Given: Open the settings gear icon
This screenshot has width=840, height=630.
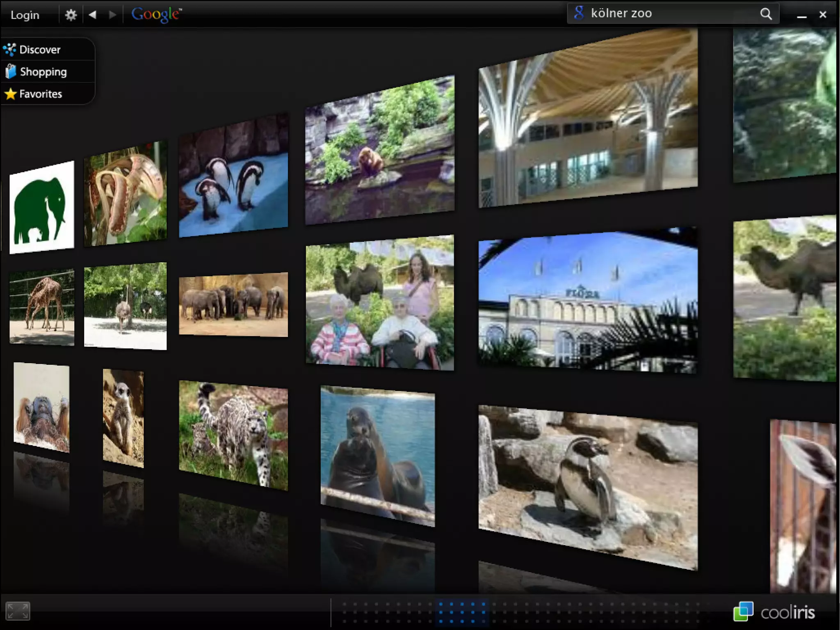Looking at the screenshot, I should [x=71, y=15].
